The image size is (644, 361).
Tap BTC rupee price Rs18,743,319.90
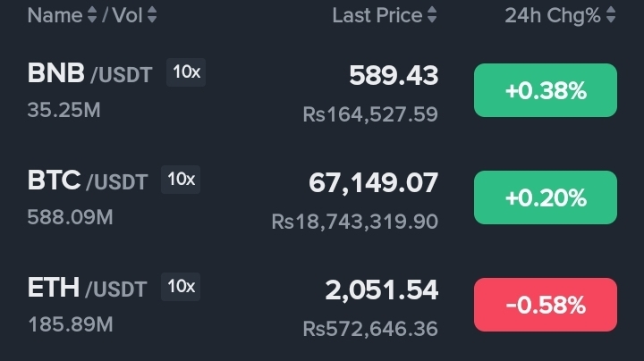[x=355, y=222]
